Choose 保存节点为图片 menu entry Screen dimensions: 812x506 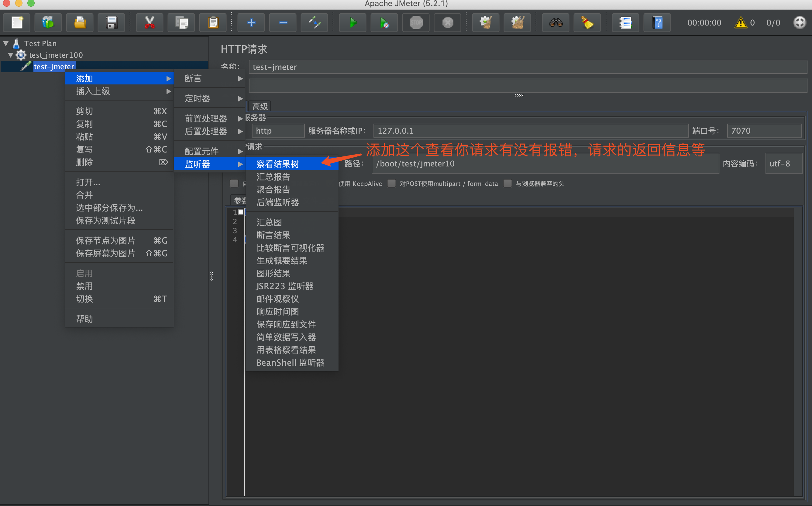coord(119,241)
